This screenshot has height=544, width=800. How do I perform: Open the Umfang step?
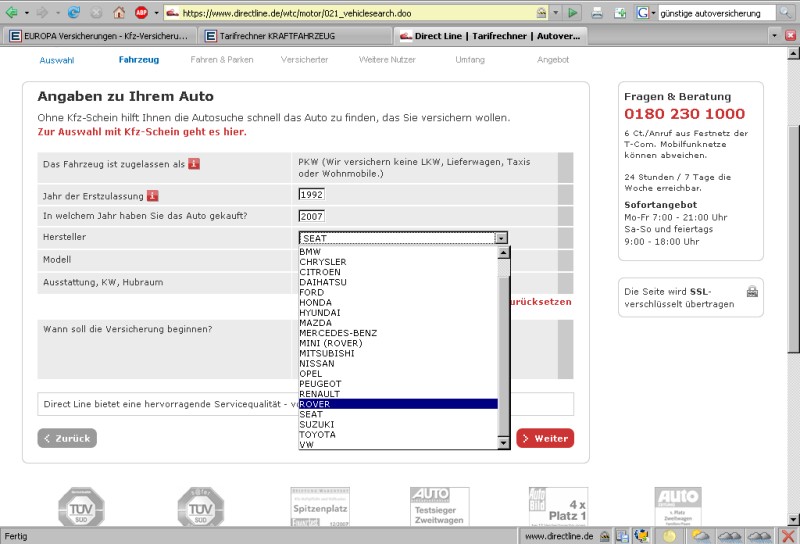click(x=470, y=60)
